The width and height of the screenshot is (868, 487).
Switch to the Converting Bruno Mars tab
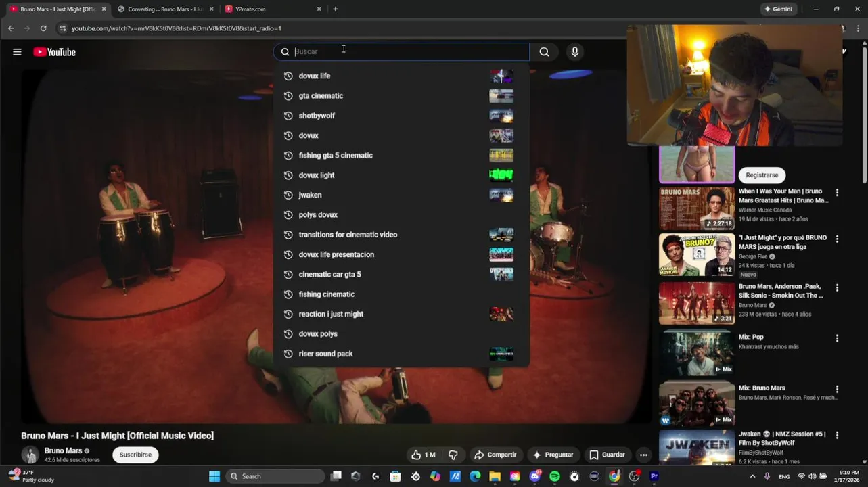pyautogui.click(x=166, y=9)
